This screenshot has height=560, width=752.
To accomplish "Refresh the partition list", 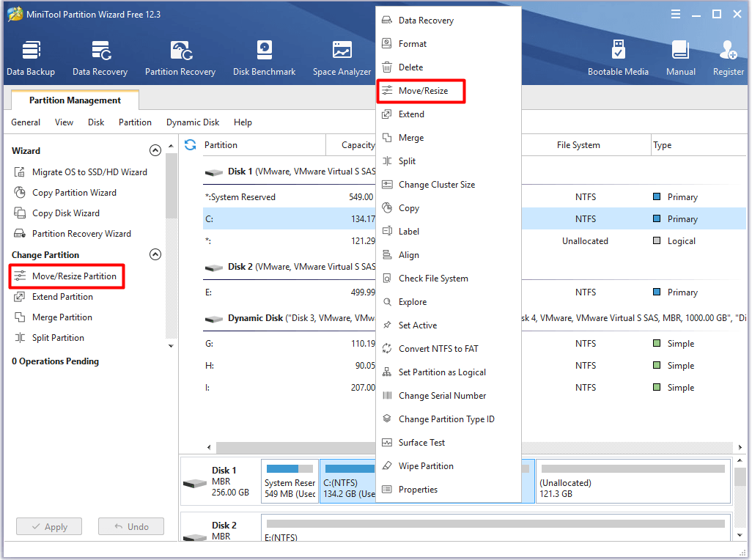I will click(x=191, y=145).
